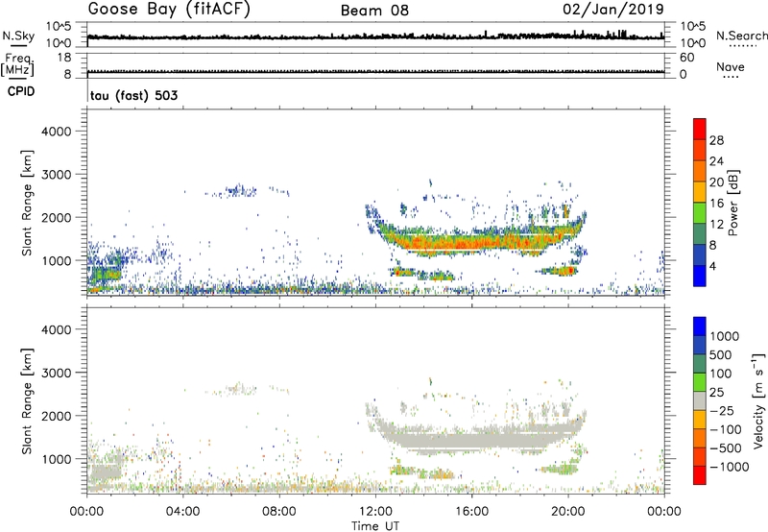The width and height of the screenshot is (768, 532).
Task: Click the power panel "4000" range tick
Action: point(57,132)
